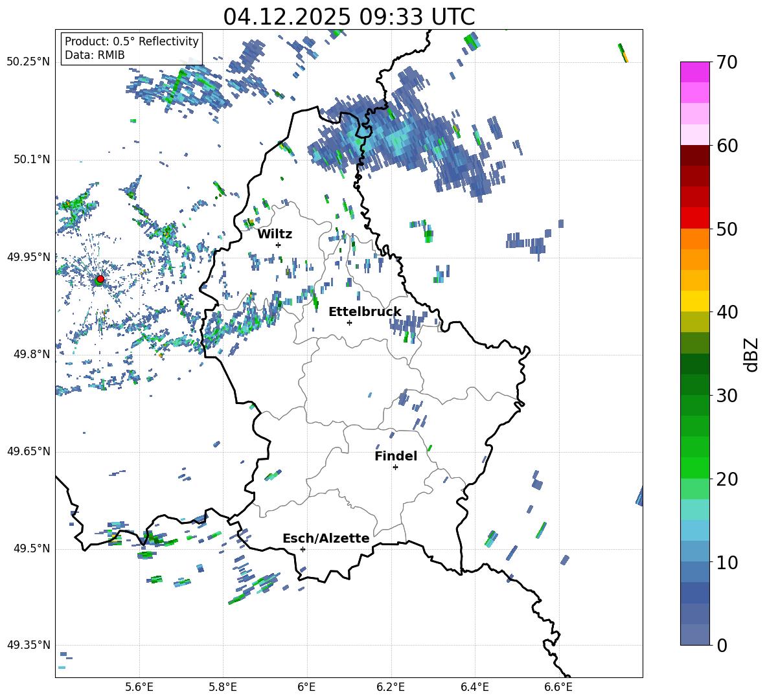The height and width of the screenshot is (700, 767).
Task: Pick the magenta 70 dBZ colorbar segment
Action: coord(694,72)
